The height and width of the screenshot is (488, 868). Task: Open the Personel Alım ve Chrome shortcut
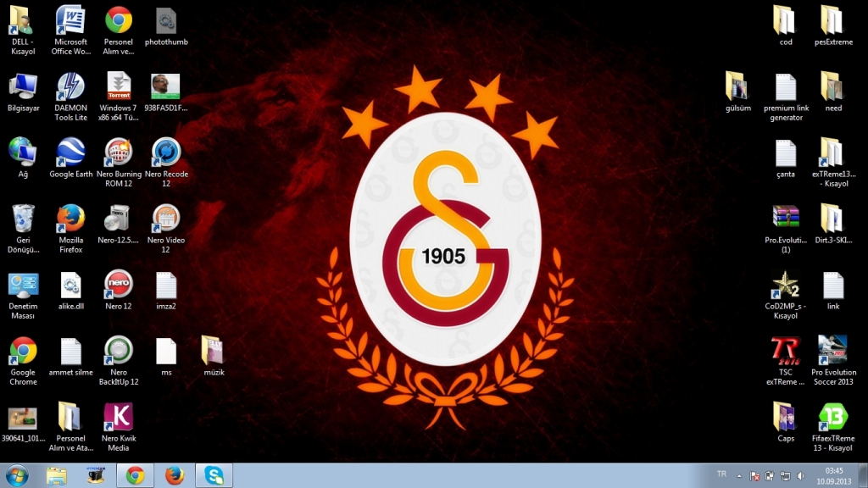pyautogui.click(x=119, y=30)
